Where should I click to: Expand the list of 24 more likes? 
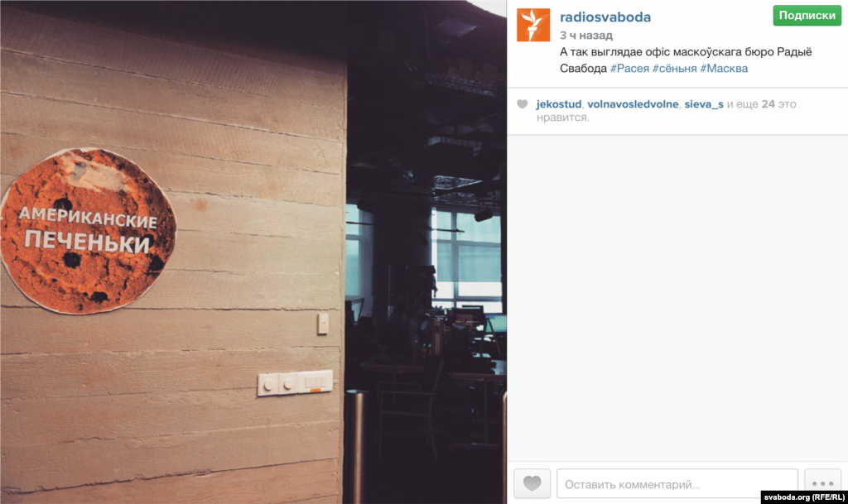click(x=768, y=104)
